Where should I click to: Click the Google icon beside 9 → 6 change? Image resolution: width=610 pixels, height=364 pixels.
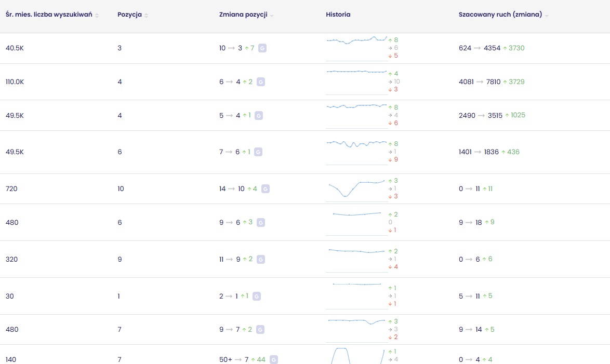pos(261,223)
